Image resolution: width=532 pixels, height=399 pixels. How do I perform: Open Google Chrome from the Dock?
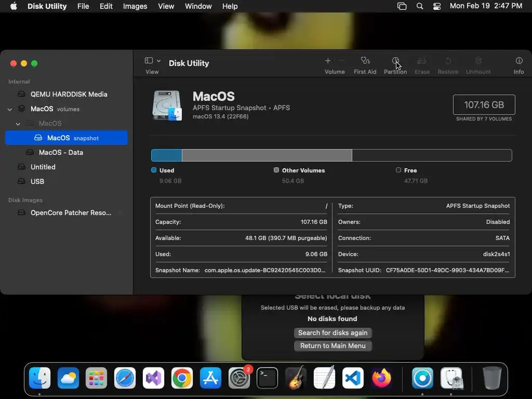pos(182,378)
